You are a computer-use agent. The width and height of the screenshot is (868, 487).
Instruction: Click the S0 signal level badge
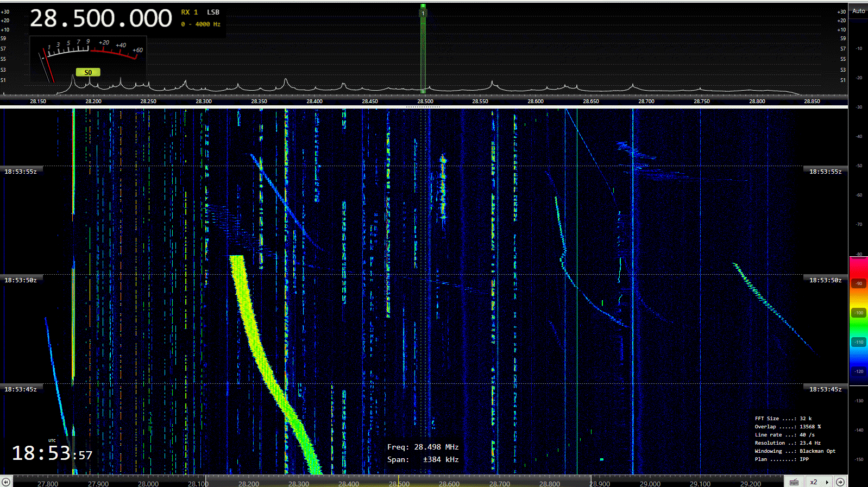tap(88, 72)
